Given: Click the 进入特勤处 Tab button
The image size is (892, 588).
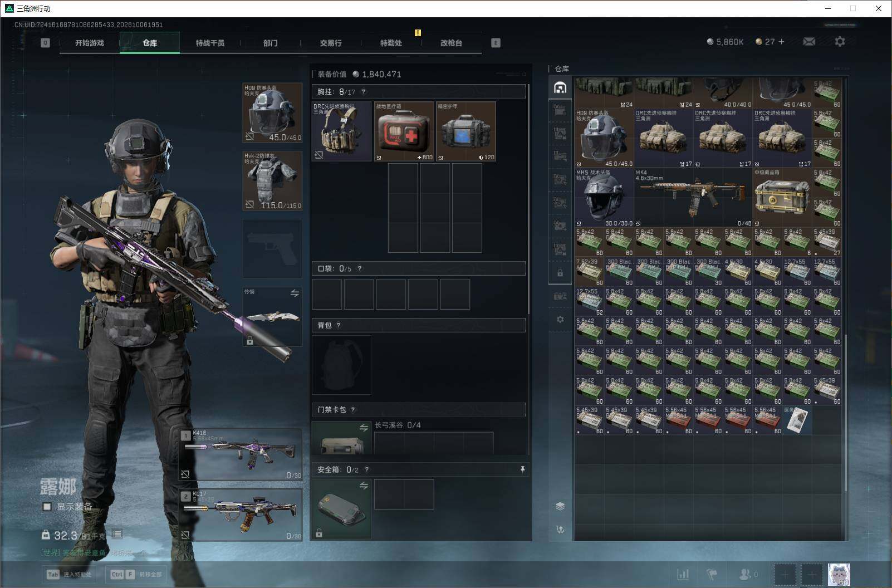Looking at the screenshot, I should pos(69,574).
